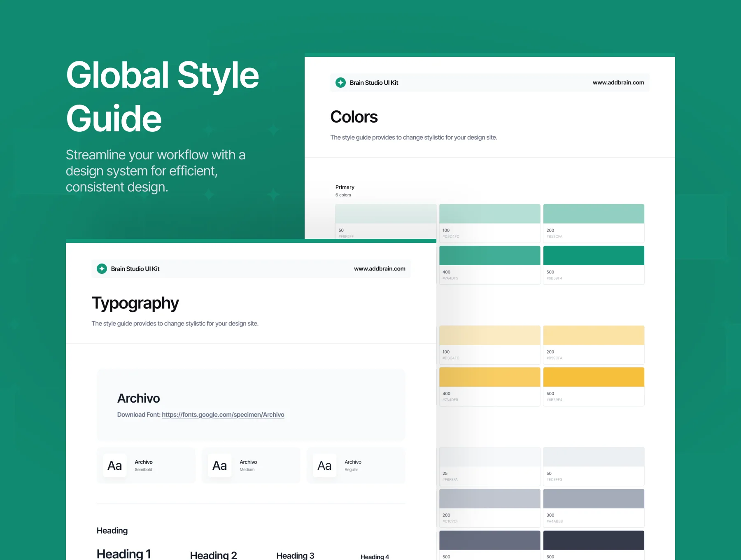Viewport: 741px width, 560px height.
Task: Click the Heading 4 sample text
Action: (x=375, y=557)
